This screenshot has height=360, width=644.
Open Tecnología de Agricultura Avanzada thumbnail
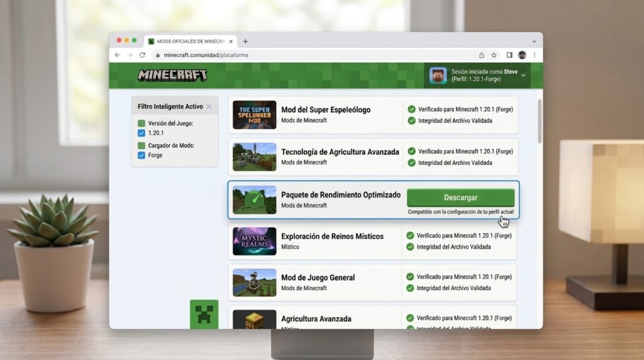click(x=254, y=157)
